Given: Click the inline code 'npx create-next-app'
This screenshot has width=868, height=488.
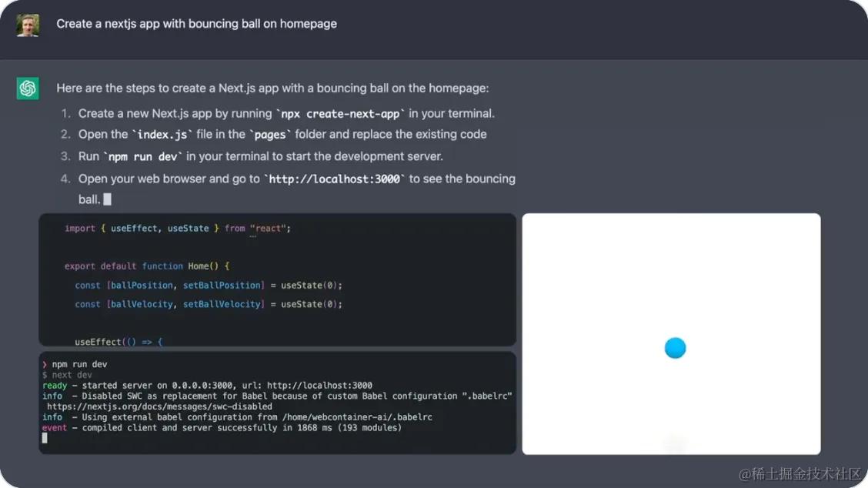Looking at the screenshot, I should pos(340,114).
